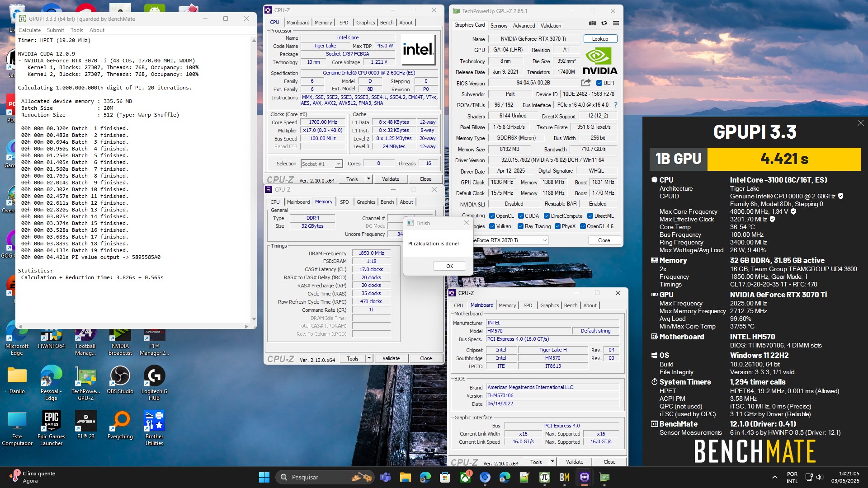
Task: Switch to the Validation tab in GPU-Z
Action: coord(551,26)
